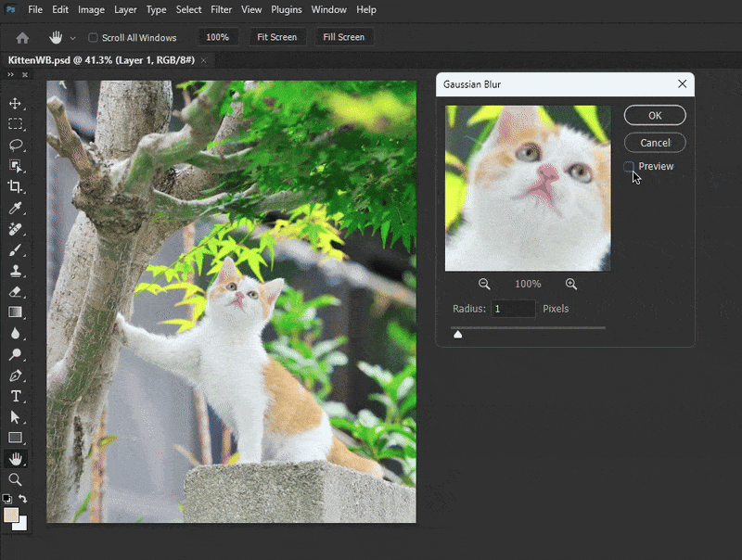Select the Crop tool
Screen dimensions: 742x560
pos(16,186)
